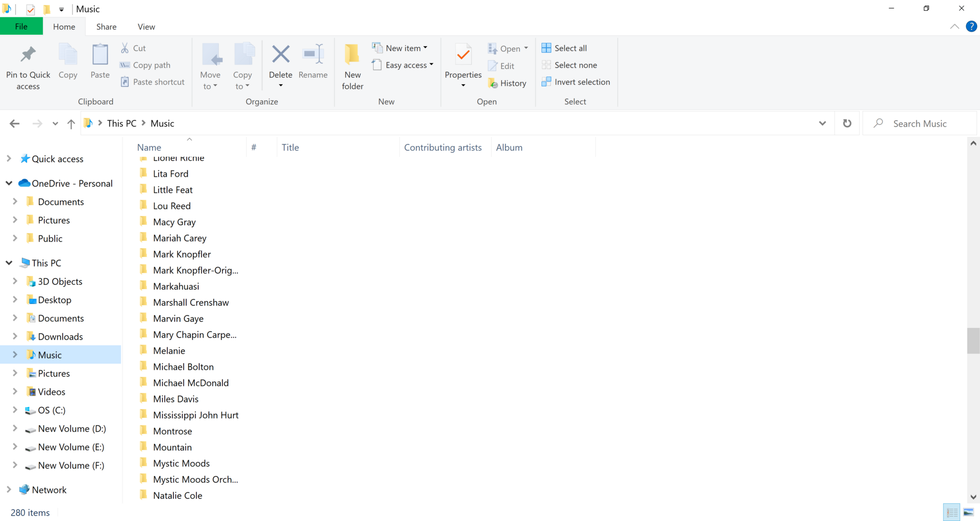Select Videos in the navigation pane
Viewport: 980px width, 521px height.
click(x=52, y=392)
